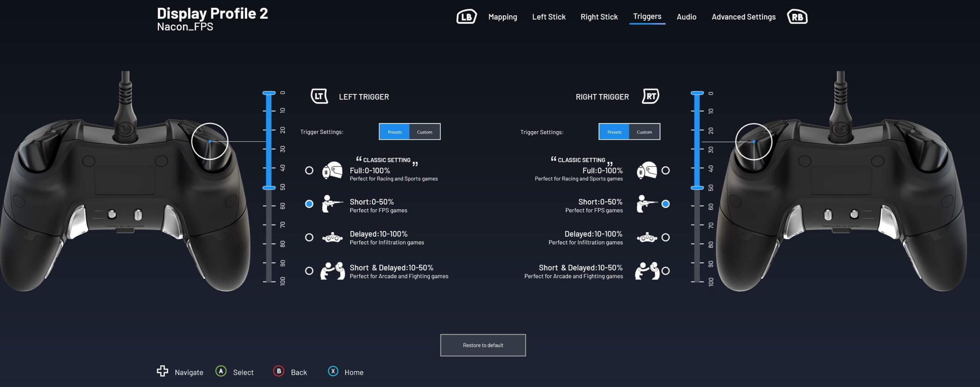
Task: Select Delayed 10-100% for right trigger
Action: click(x=666, y=237)
